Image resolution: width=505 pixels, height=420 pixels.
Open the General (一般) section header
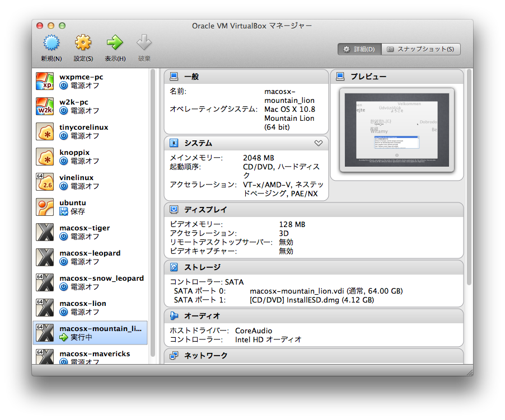click(x=191, y=77)
